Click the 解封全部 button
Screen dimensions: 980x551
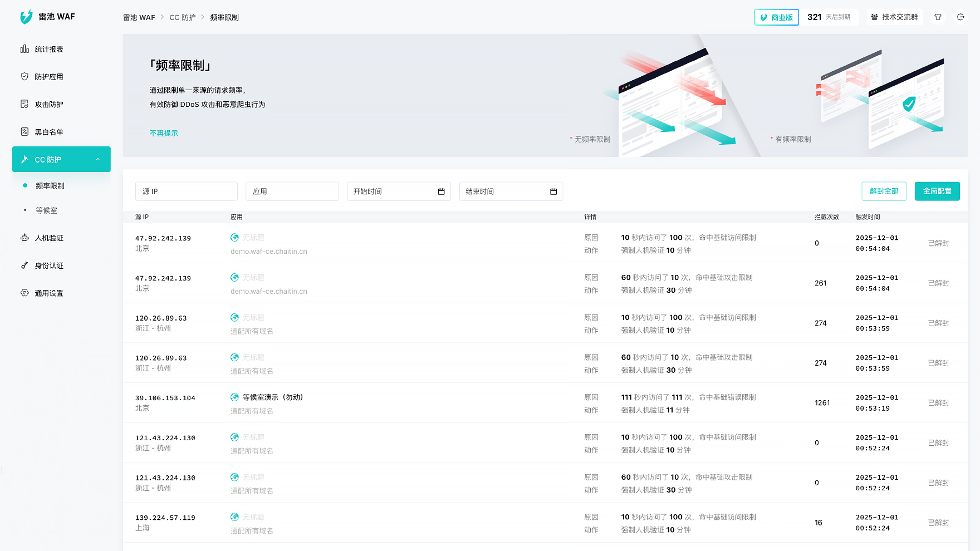pos(884,191)
